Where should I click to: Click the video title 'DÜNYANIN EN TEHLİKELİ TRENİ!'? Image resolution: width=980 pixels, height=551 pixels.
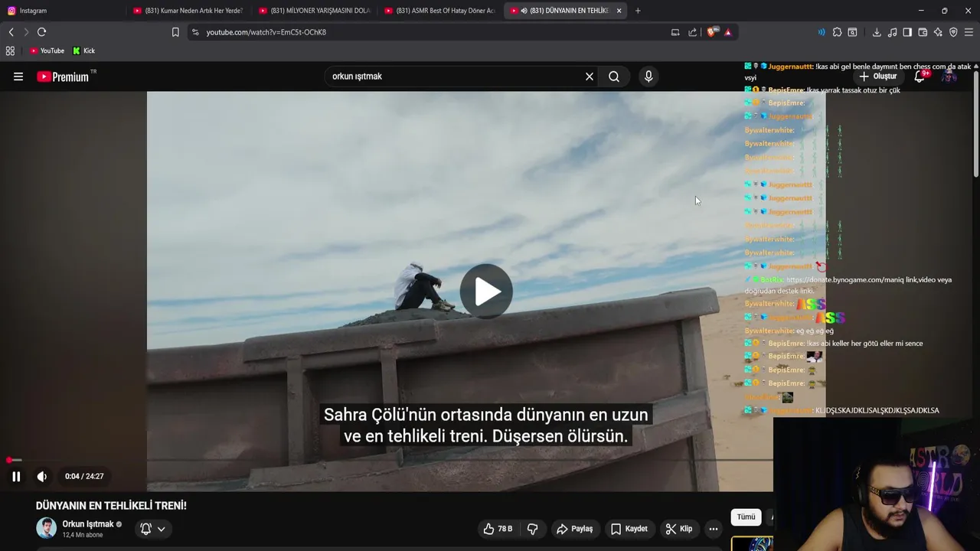click(x=111, y=506)
